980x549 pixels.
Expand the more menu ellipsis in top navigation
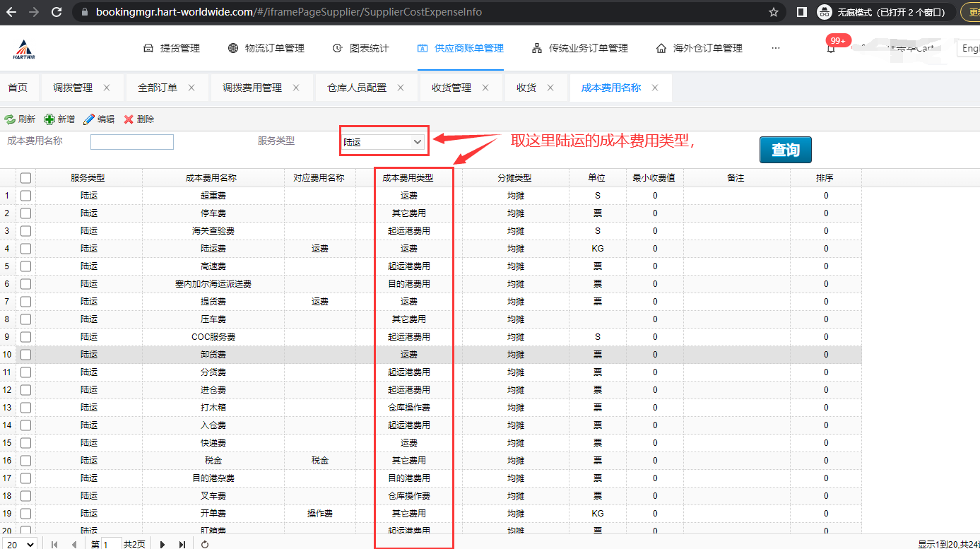(x=776, y=48)
